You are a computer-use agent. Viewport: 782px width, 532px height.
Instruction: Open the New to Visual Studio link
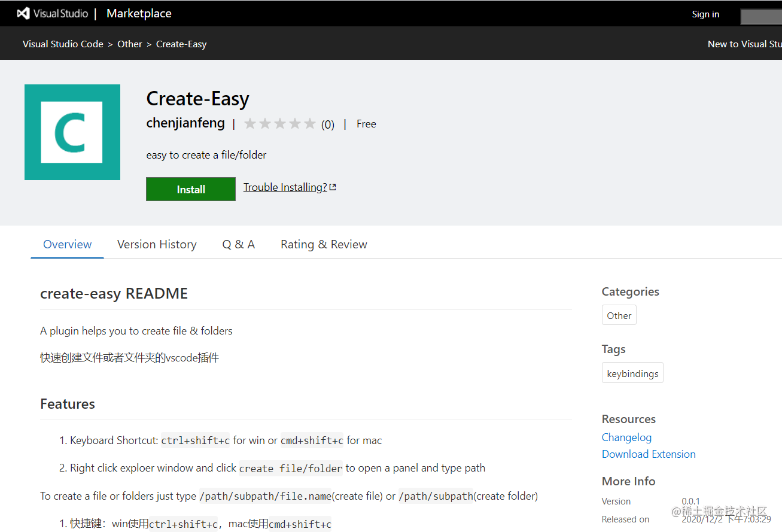point(744,44)
